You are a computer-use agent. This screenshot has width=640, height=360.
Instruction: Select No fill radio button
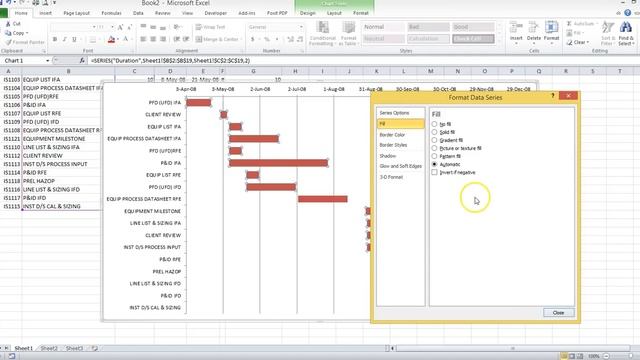click(x=434, y=124)
